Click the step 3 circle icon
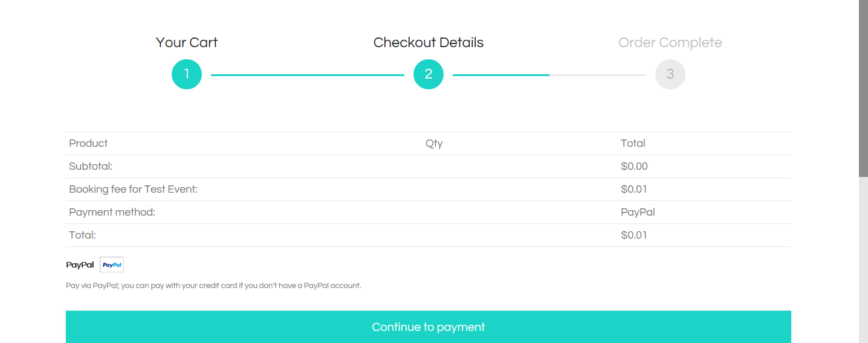The width and height of the screenshot is (868, 343). click(670, 74)
